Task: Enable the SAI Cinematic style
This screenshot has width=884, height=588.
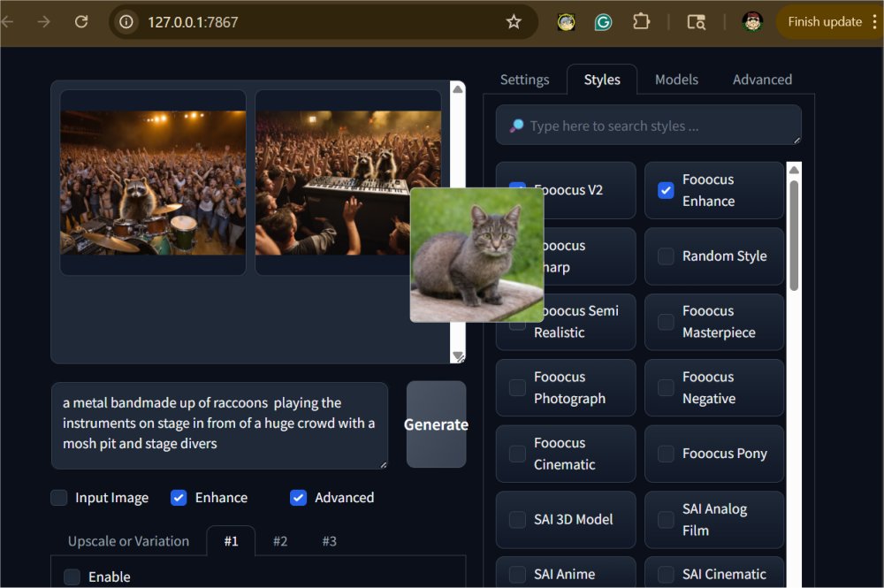Action: pos(666,575)
